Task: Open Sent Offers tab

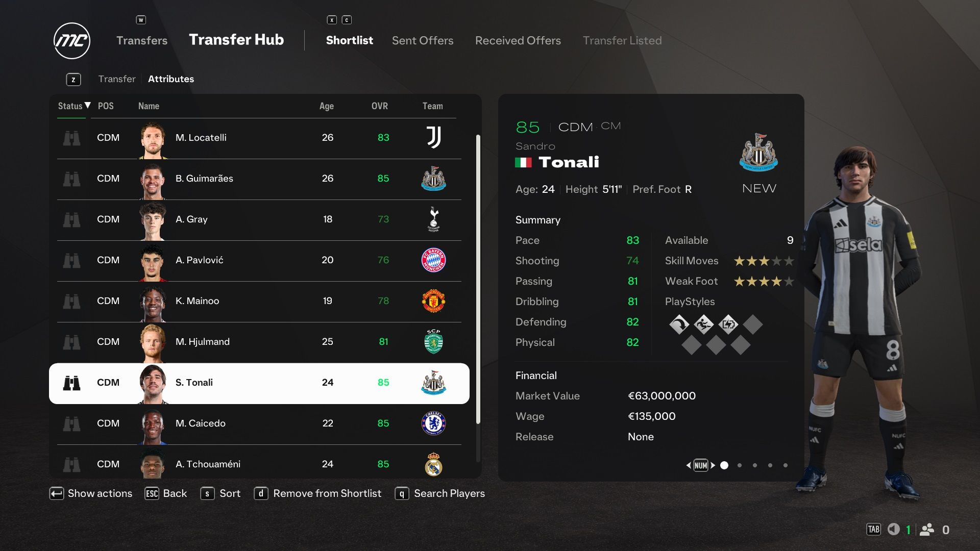Action: tap(422, 40)
